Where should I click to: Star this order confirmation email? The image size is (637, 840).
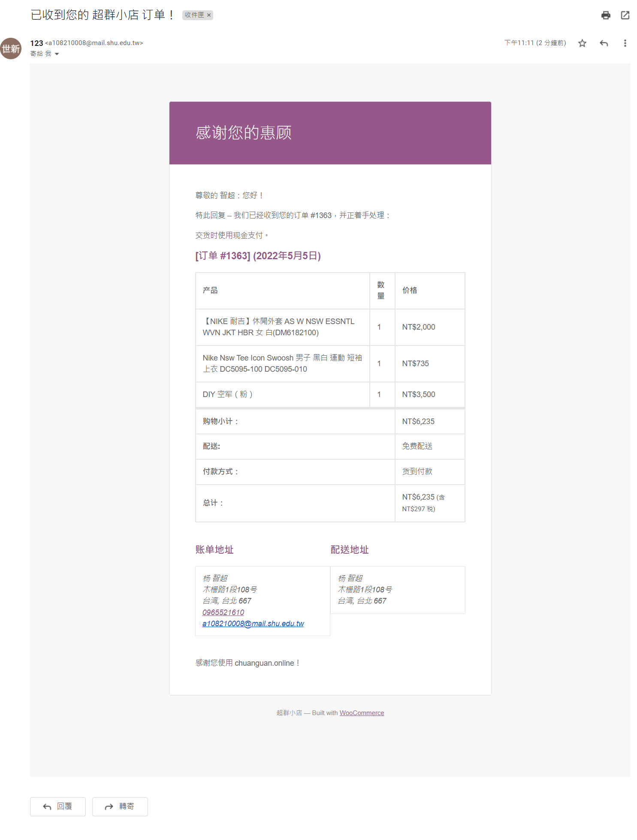point(582,43)
